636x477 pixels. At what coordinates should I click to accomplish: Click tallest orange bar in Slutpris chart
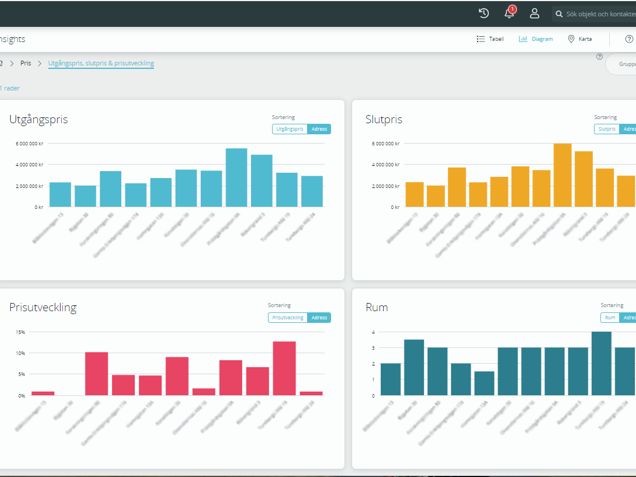tap(563, 175)
